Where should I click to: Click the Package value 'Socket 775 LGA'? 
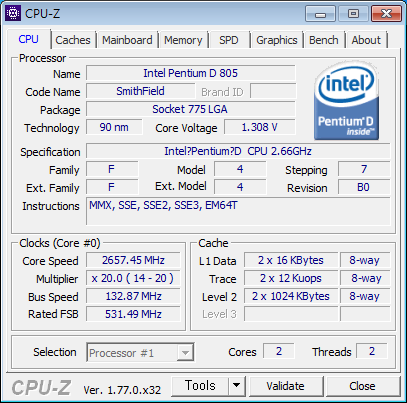[191, 109]
